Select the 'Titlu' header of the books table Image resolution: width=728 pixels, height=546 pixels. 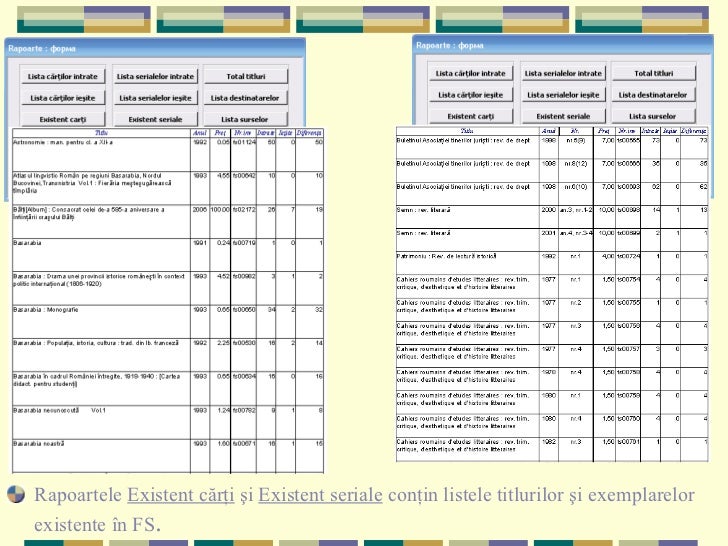coord(101,133)
